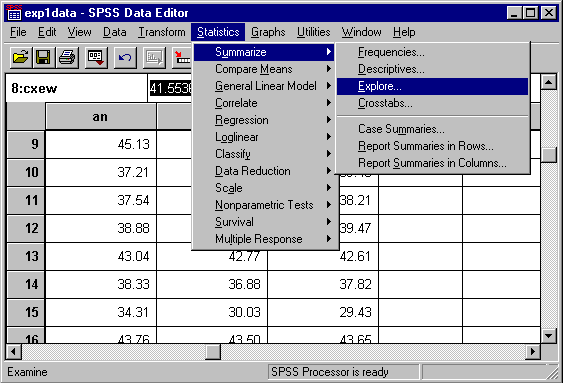Click cell containing 30.03
563x383 pixels.
pos(212,312)
